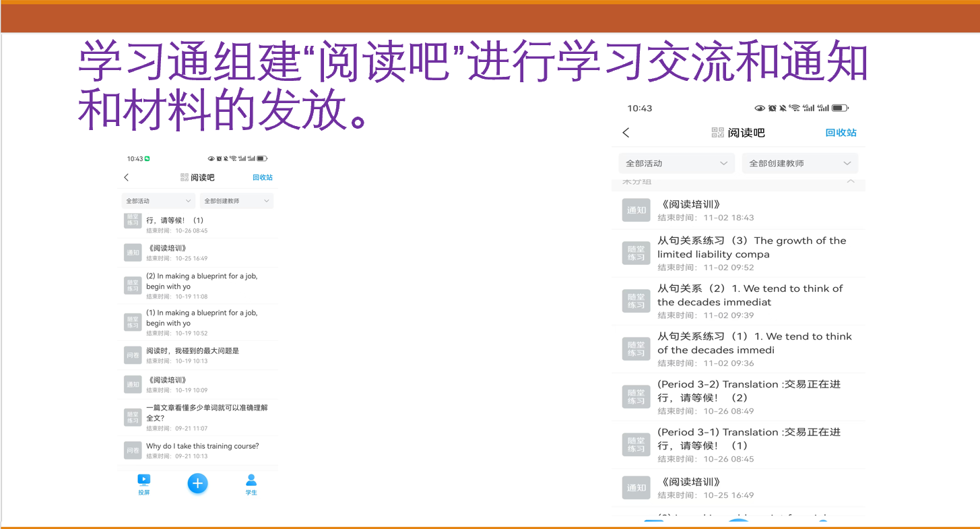Tap the 通知 icon dated 11-02 18:43
The height and width of the screenshot is (529, 980).
point(636,210)
